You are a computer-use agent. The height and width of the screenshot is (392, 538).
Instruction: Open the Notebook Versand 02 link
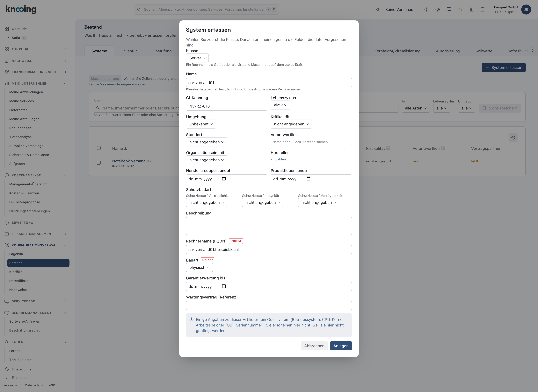[x=132, y=161]
